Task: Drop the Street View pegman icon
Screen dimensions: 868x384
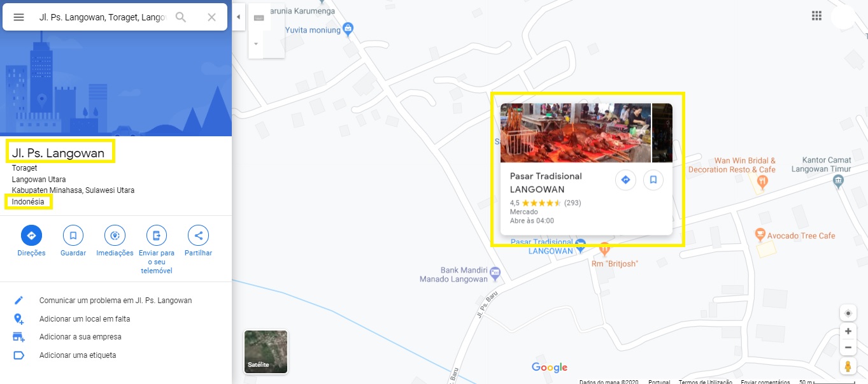Action: pyautogui.click(x=848, y=366)
